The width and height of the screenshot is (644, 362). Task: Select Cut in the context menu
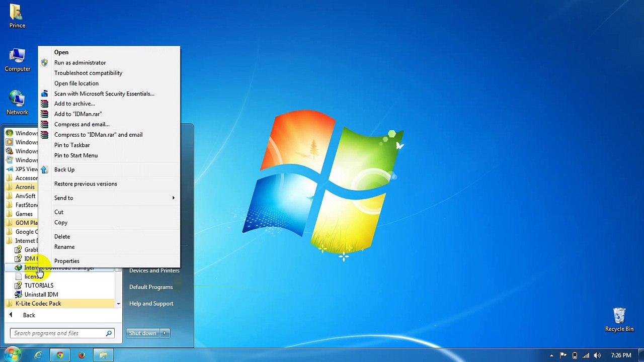tap(109, 212)
